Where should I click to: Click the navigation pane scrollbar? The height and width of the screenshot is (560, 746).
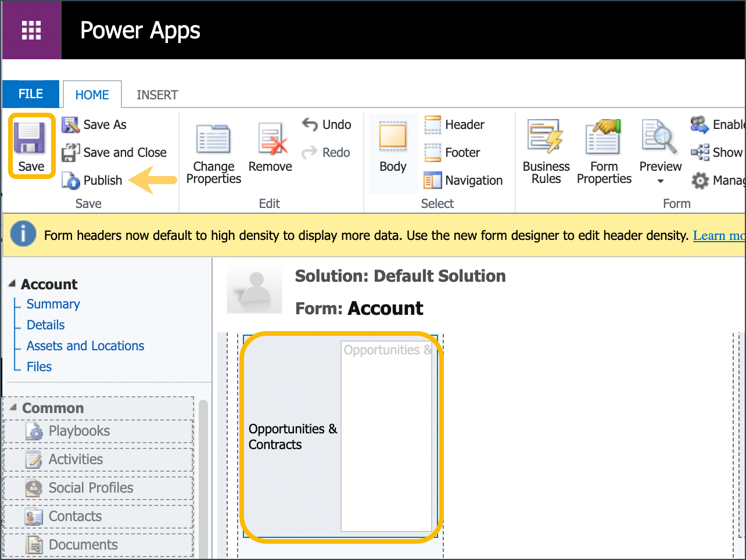pyautogui.click(x=203, y=479)
